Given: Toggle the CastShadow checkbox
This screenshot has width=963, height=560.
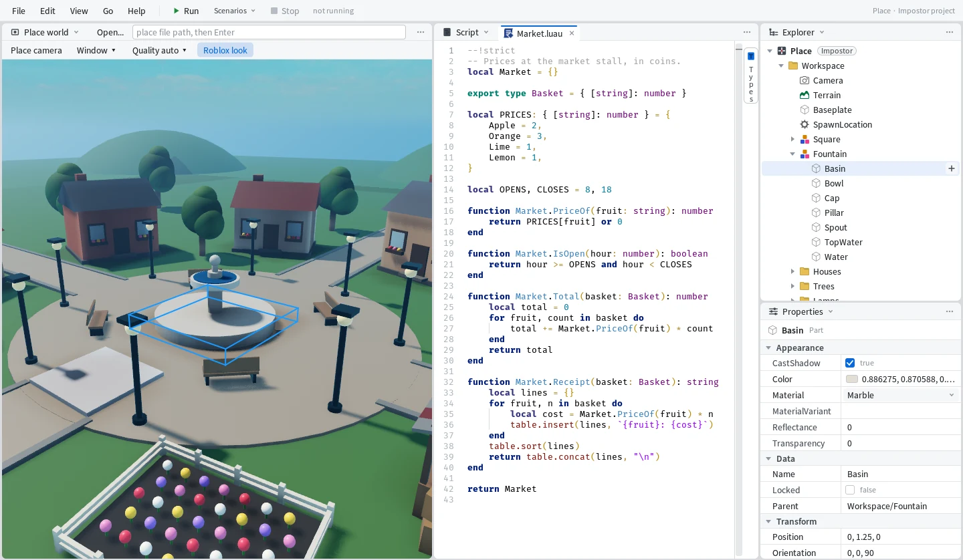Looking at the screenshot, I should pos(850,363).
